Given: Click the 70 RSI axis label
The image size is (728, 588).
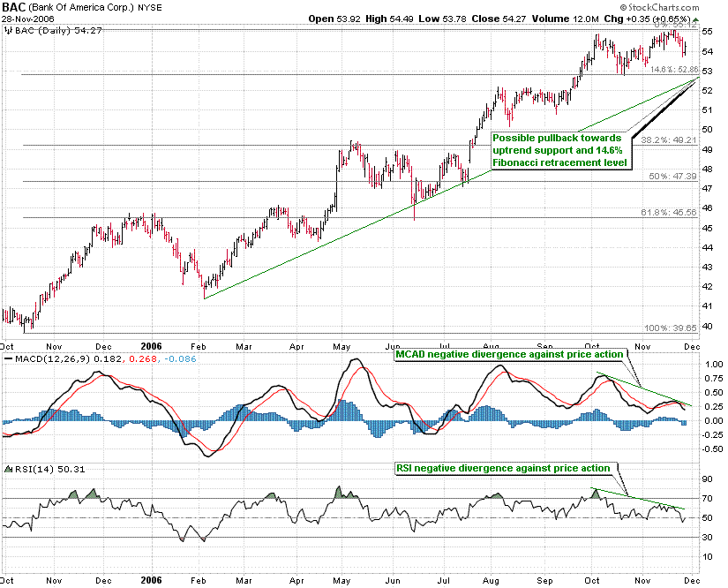Looking at the screenshot, I should pos(707,499).
